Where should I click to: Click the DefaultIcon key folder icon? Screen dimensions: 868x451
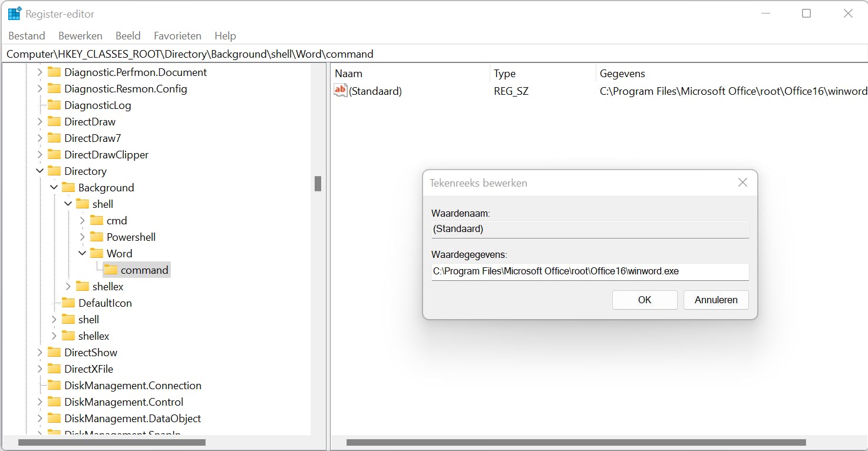pyautogui.click(x=68, y=303)
